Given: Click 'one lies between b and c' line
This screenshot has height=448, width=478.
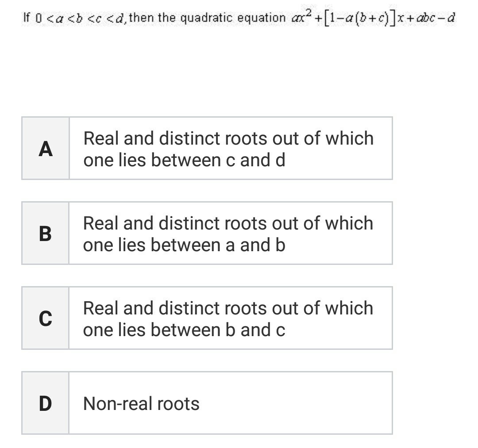Looking at the screenshot, I should (184, 330).
